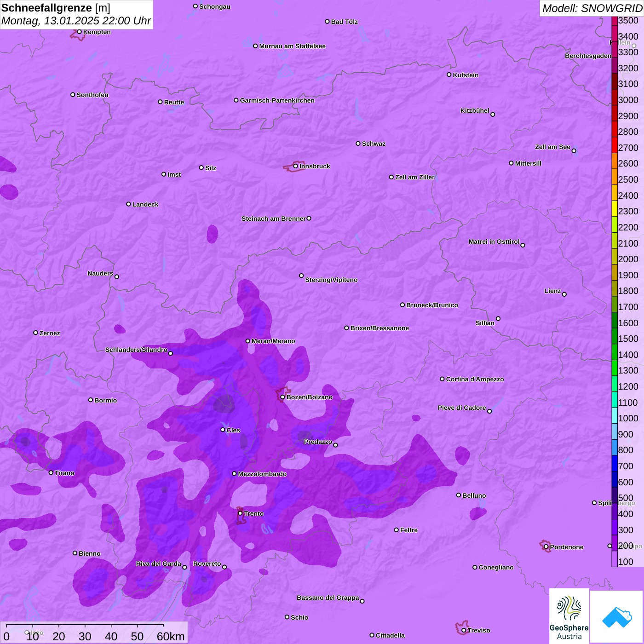Click the Lienz city marker dot
Screen dimensions: 644x644
[x=564, y=294]
